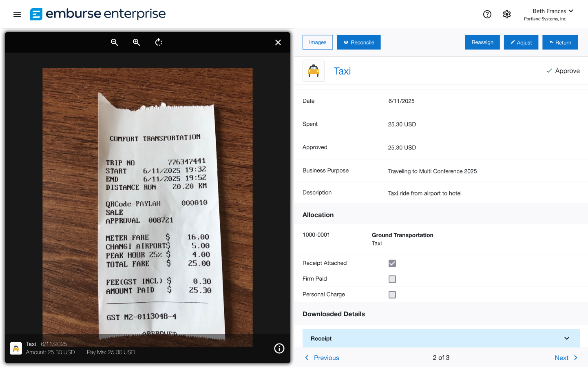Click 'Amount: 25.30 USD' in viewer footer
This screenshot has height=368, width=588.
tap(51, 352)
